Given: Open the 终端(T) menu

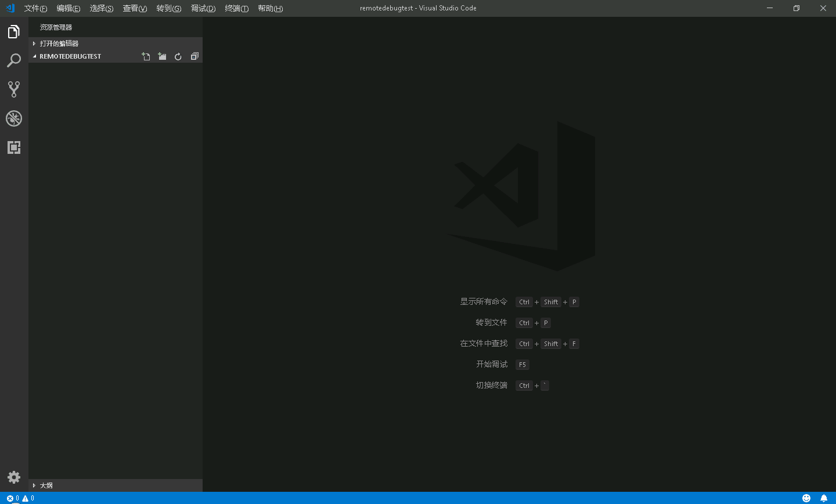Looking at the screenshot, I should (x=237, y=8).
